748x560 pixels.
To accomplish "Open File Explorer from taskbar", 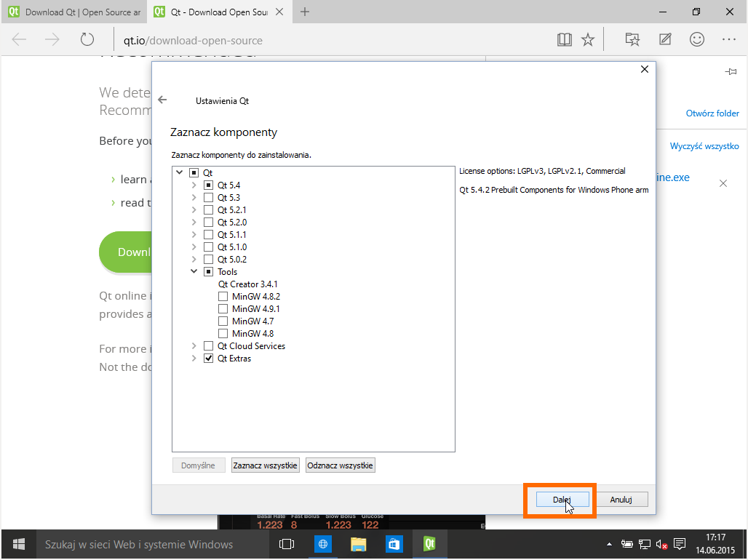I will tap(358, 544).
